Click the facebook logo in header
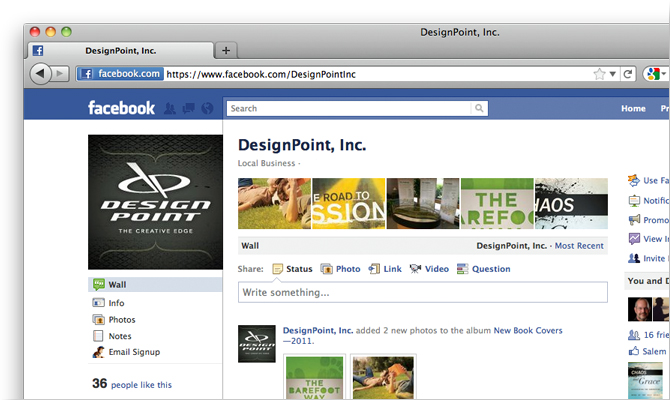Image resolution: width=670 pixels, height=400 pixels. pyautogui.click(x=121, y=108)
